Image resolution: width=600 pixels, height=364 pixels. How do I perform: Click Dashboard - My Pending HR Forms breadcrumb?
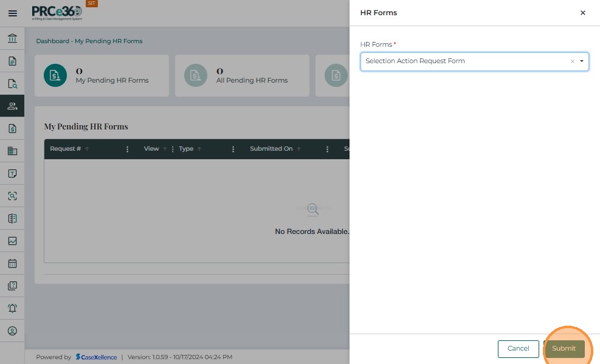pyautogui.click(x=89, y=41)
